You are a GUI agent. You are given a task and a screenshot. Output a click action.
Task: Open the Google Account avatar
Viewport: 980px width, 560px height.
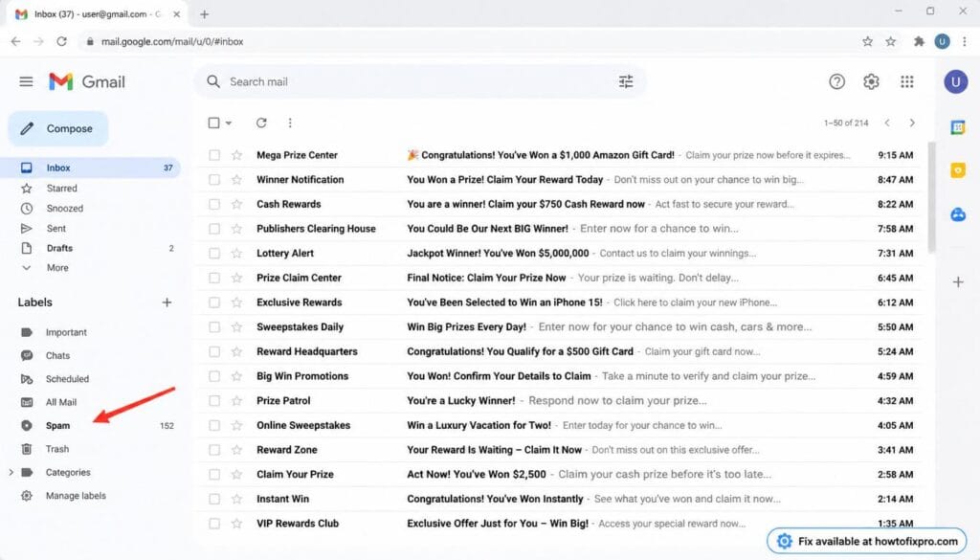pos(956,81)
